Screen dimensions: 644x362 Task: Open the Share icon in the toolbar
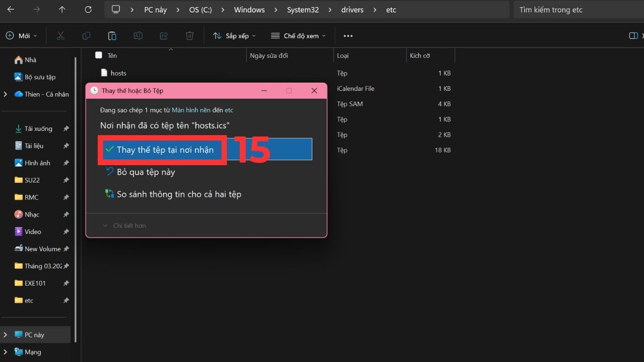163,35
